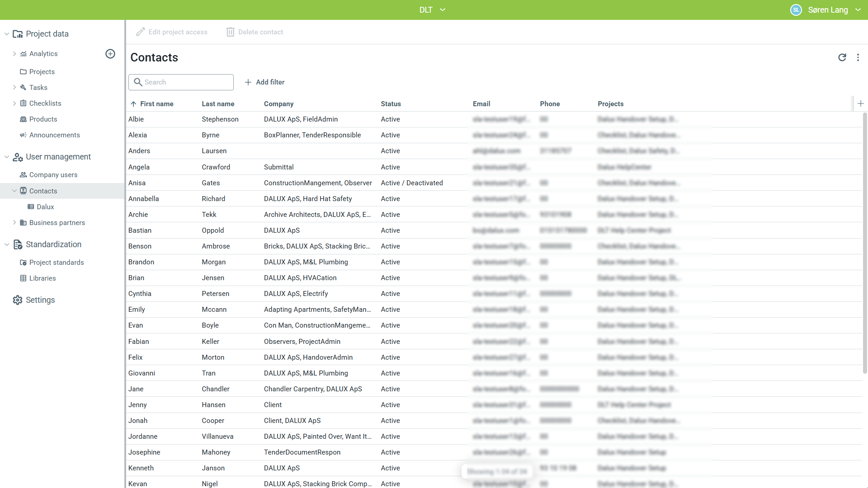Image resolution: width=868 pixels, height=488 pixels.
Task: Expand the Business partners node
Action: coord(14,223)
